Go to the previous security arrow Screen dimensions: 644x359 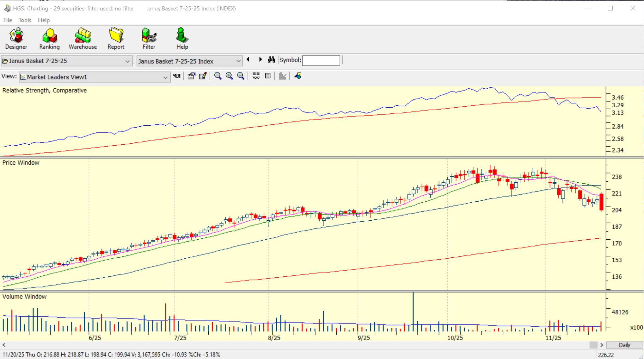(x=248, y=60)
